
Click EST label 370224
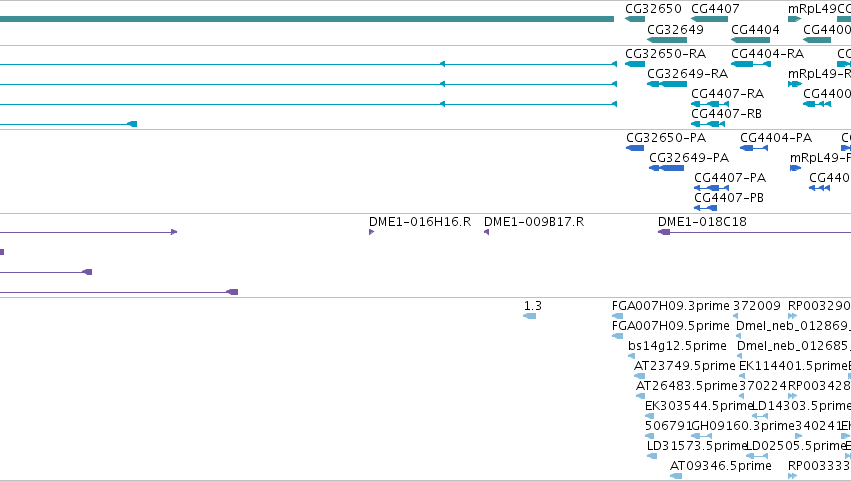(x=763, y=387)
